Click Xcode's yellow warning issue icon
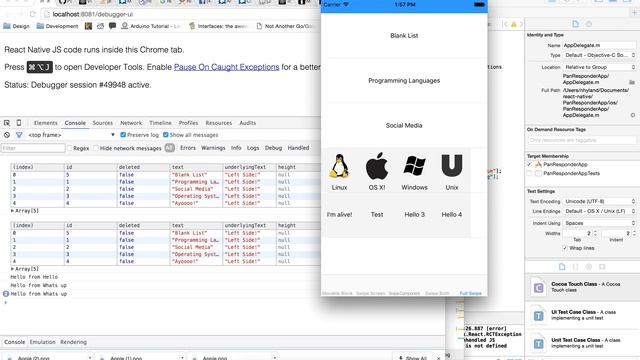640x360 pixels. coord(513,24)
